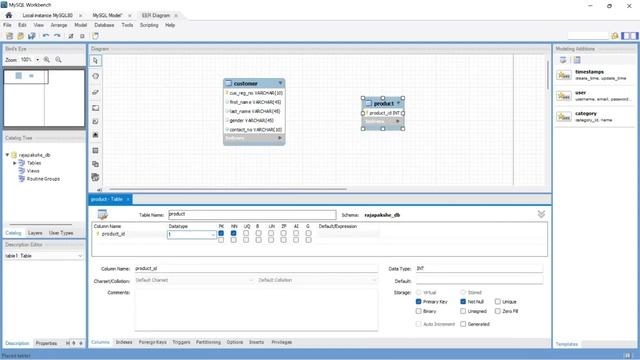This screenshot has width=640, height=360.
Task: Switch to the Indexes tab
Action: 124,342
